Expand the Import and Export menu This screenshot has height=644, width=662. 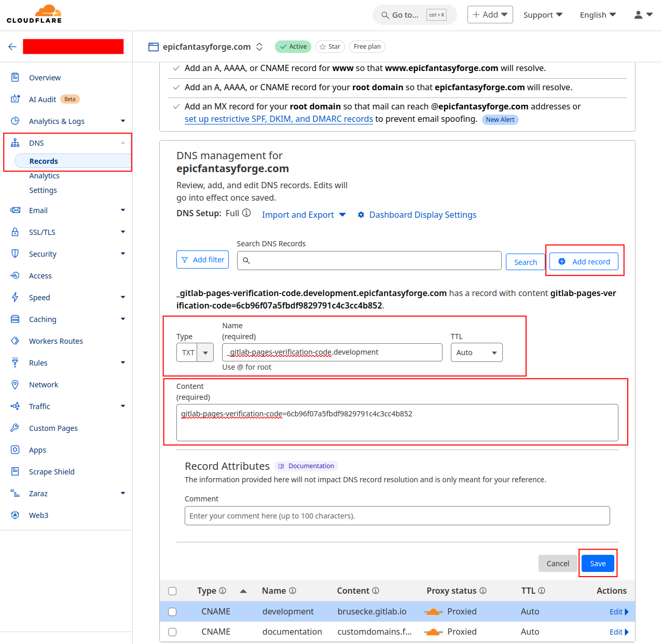click(304, 215)
